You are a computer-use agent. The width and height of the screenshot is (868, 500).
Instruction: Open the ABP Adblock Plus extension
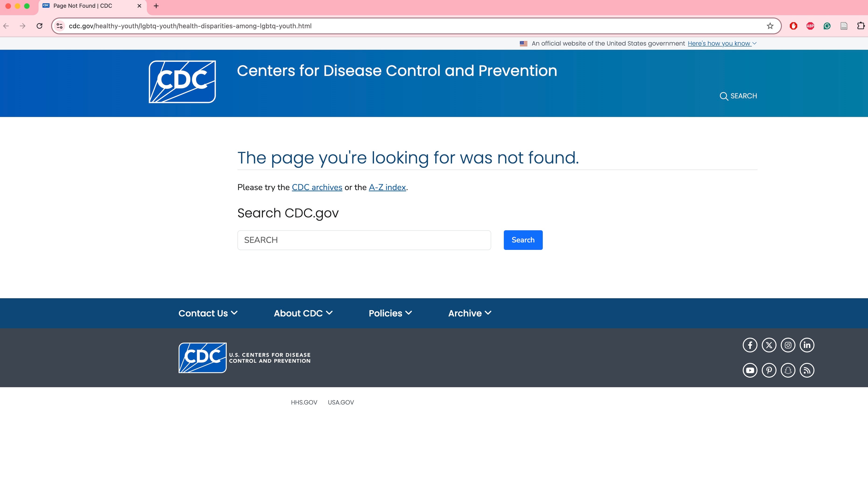810,26
